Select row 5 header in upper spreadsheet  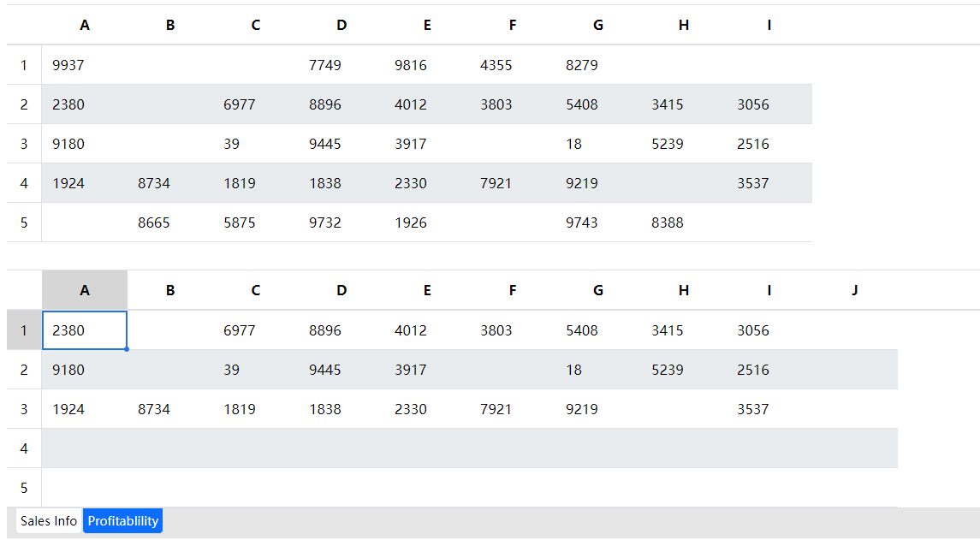pyautogui.click(x=24, y=223)
